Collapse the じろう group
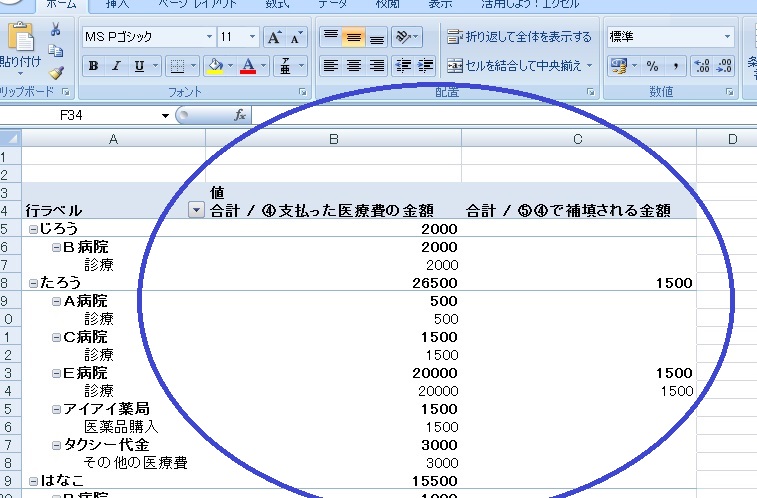This screenshot has width=757, height=498. pyautogui.click(x=33, y=230)
